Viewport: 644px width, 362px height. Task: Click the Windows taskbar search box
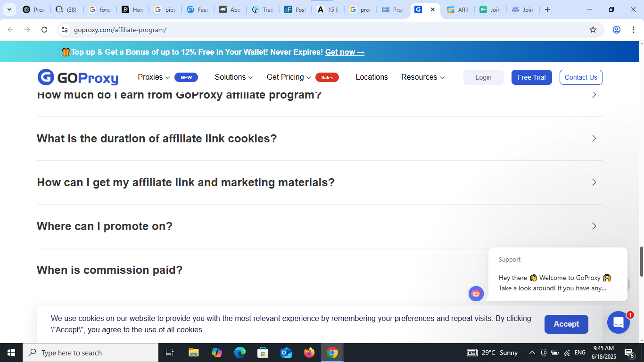pyautogui.click(x=91, y=353)
